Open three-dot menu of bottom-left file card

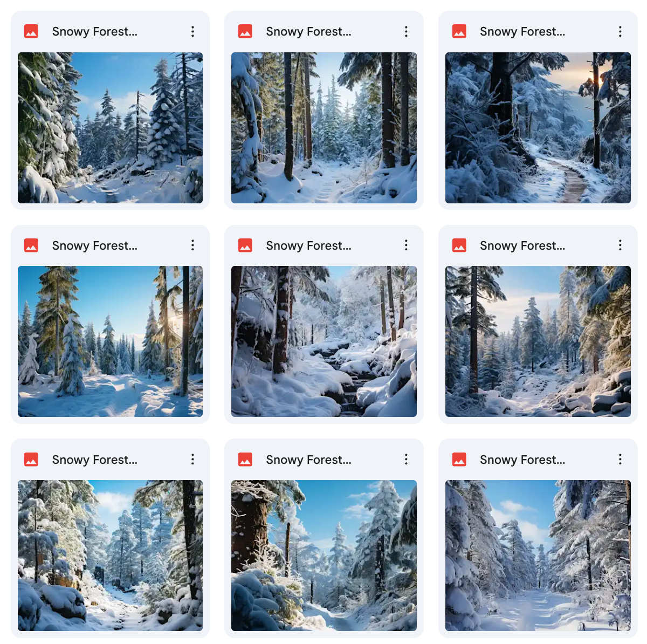[192, 460]
